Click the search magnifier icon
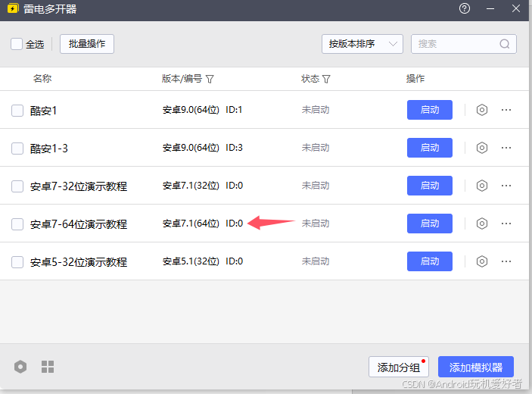Viewport: 532px width, 394px height. coord(505,44)
